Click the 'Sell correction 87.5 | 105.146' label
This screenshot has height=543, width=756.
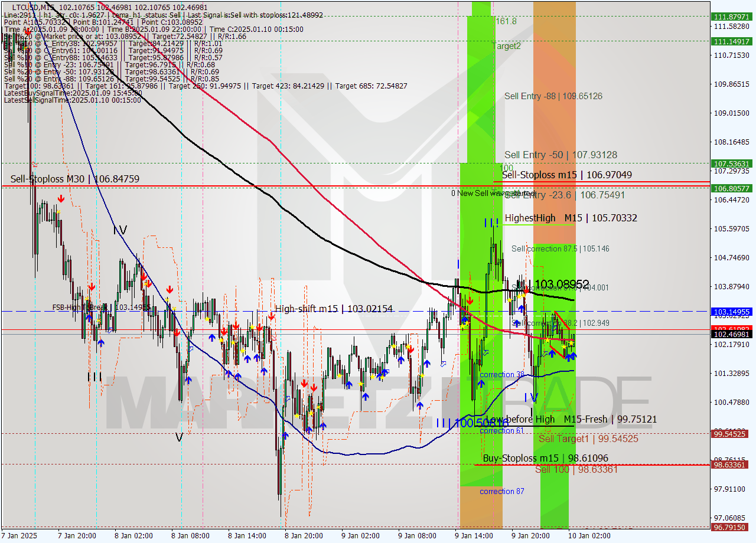(x=561, y=248)
